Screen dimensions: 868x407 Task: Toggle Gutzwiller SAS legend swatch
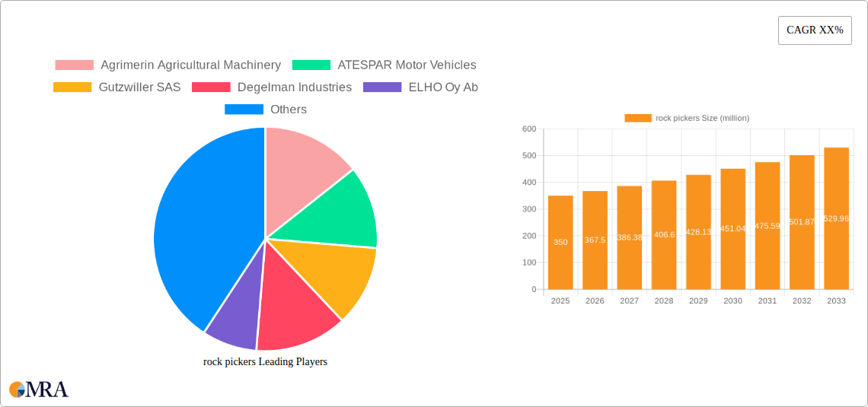click(72, 87)
